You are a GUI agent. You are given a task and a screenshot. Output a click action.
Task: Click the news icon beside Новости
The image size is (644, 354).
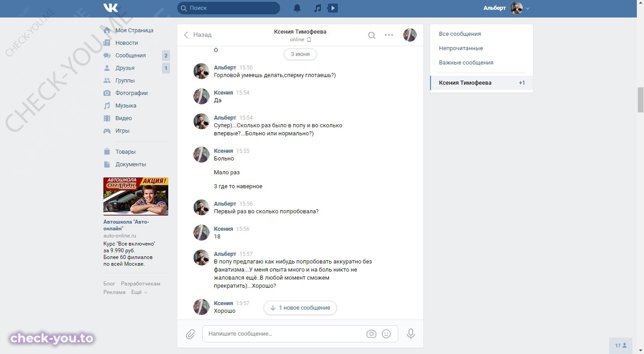(107, 43)
